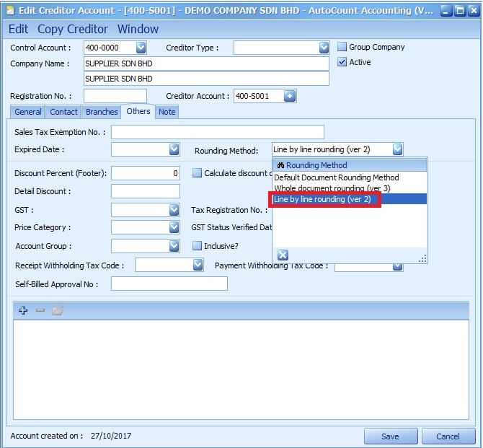Click the blue plus add row icon
The image size is (483, 448).
pyautogui.click(x=23, y=310)
